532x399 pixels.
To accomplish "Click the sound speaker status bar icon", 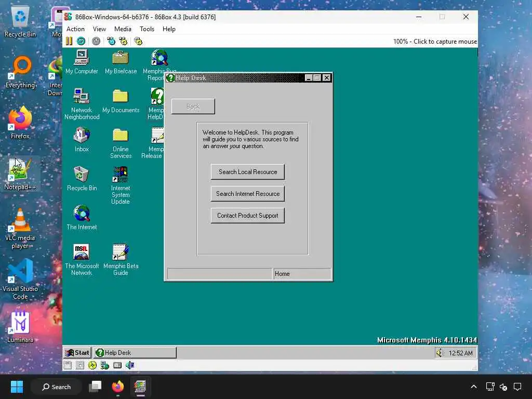I will 129,365.
